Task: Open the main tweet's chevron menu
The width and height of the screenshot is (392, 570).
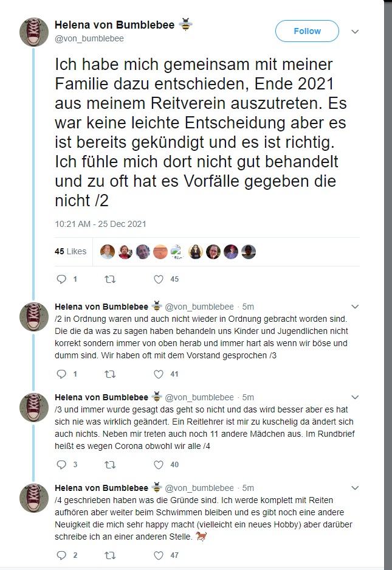Action: [356, 32]
